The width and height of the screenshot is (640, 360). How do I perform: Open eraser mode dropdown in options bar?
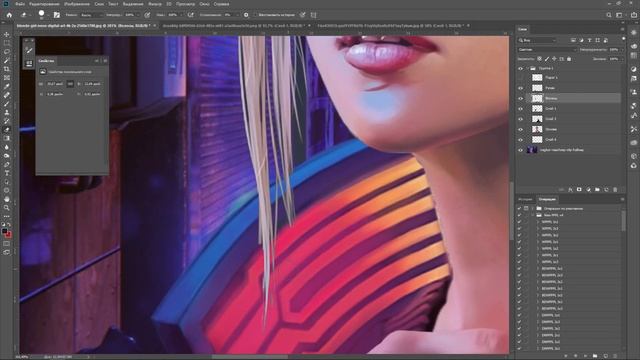pos(93,15)
